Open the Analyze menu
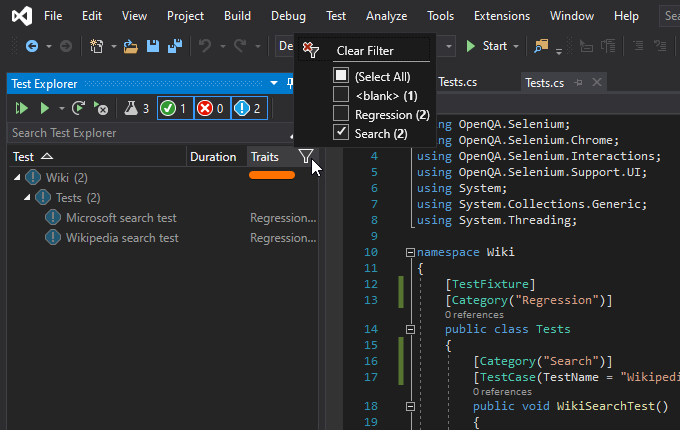Image resolution: width=680 pixels, height=430 pixels. click(386, 16)
